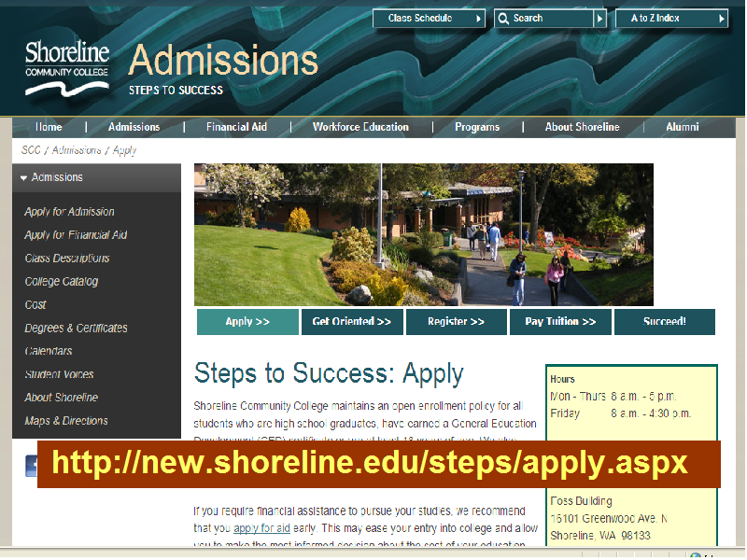Open the Pay Tuition >> step

click(x=561, y=322)
